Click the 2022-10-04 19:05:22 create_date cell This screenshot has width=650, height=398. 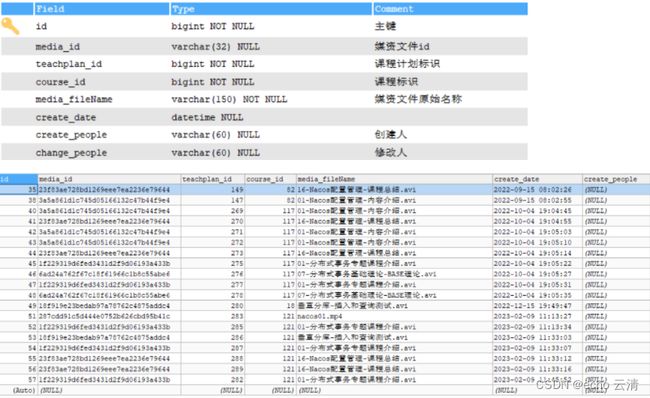[x=537, y=263]
